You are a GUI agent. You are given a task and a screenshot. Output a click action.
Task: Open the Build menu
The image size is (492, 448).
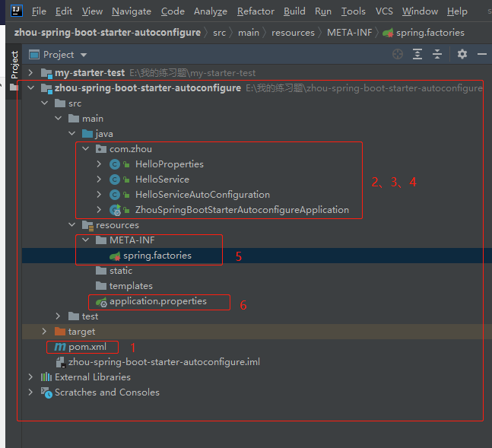(294, 11)
